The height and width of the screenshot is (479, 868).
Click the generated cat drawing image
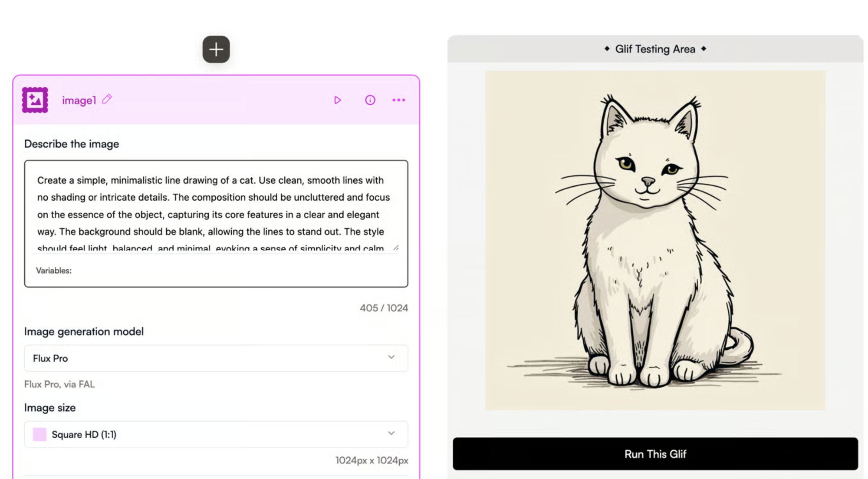click(x=655, y=240)
